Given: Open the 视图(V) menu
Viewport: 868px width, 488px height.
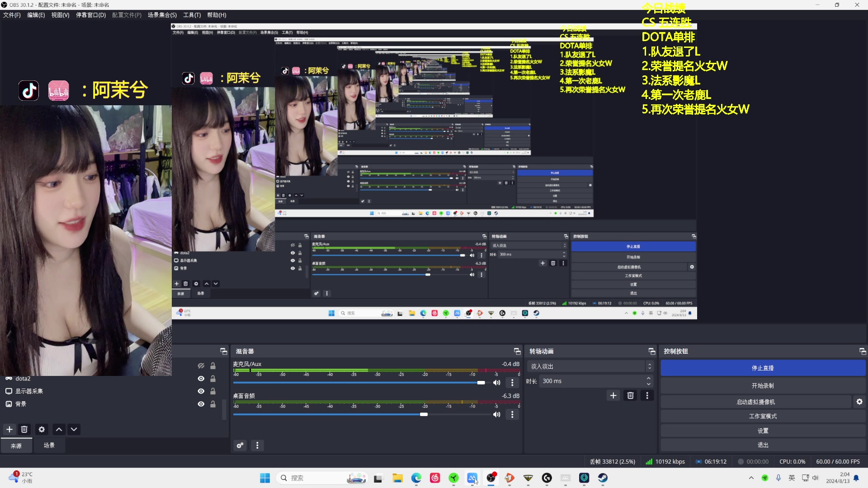Looking at the screenshot, I should 60,15.
